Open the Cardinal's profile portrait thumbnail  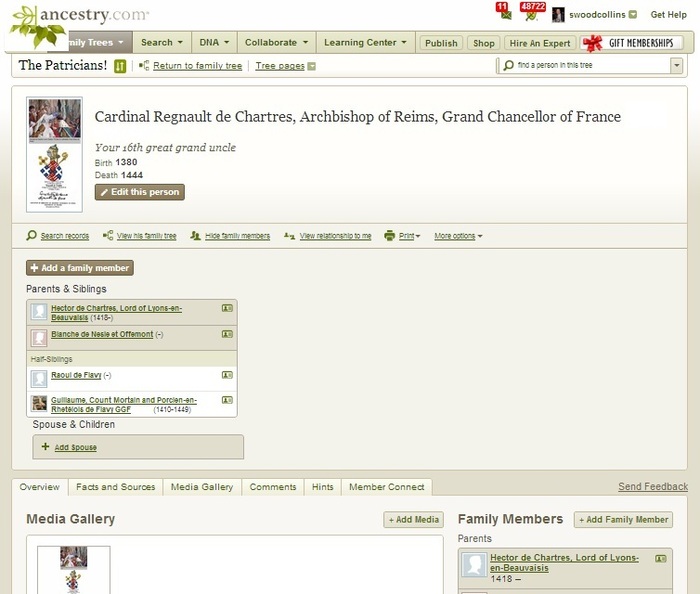pos(55,154)
